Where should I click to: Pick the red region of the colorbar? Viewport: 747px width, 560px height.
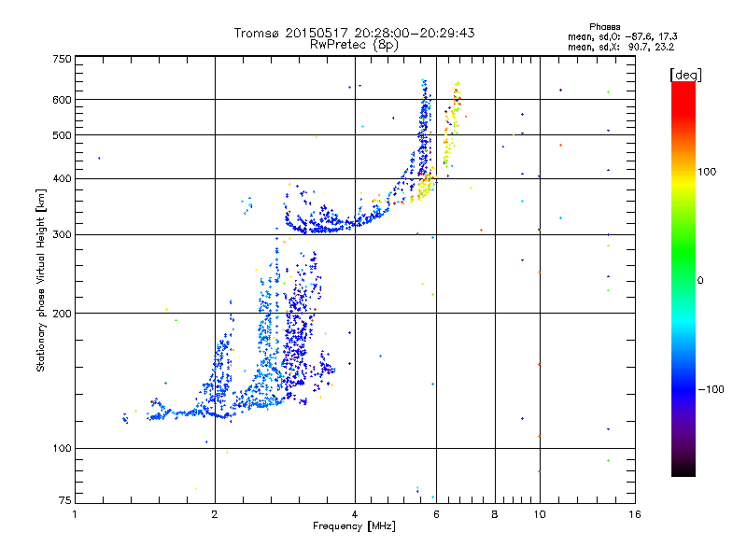click(684, 98)
